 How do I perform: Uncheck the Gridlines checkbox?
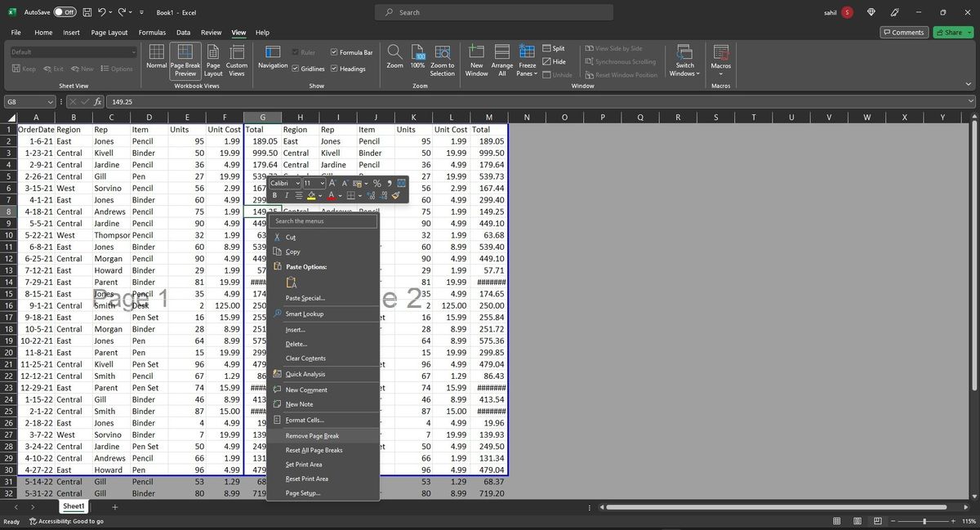tap(296, 69)
